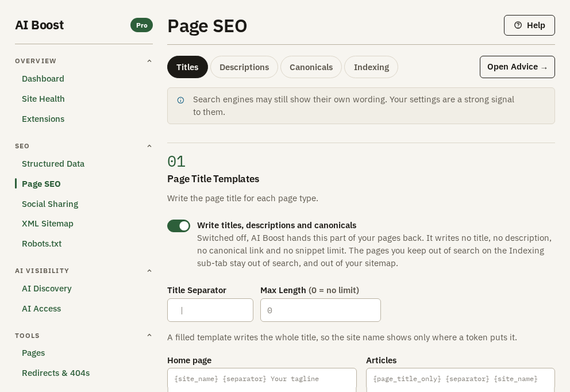Open Structured Data settings
Screen dimensions: 570x392
click(x=53, y=164)
